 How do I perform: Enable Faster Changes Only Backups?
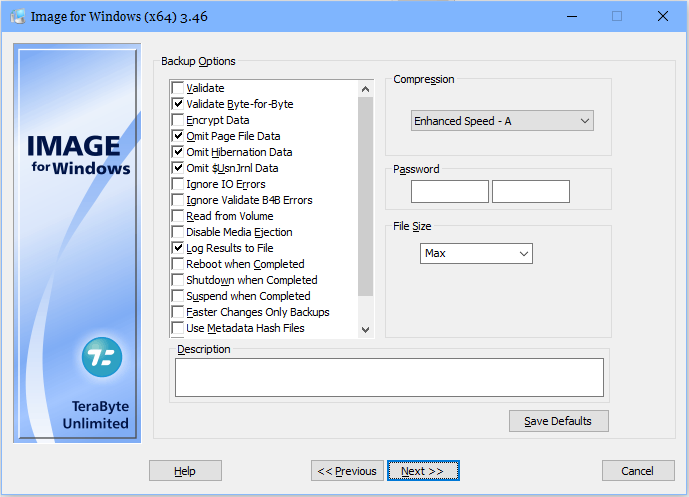(178, 312)
